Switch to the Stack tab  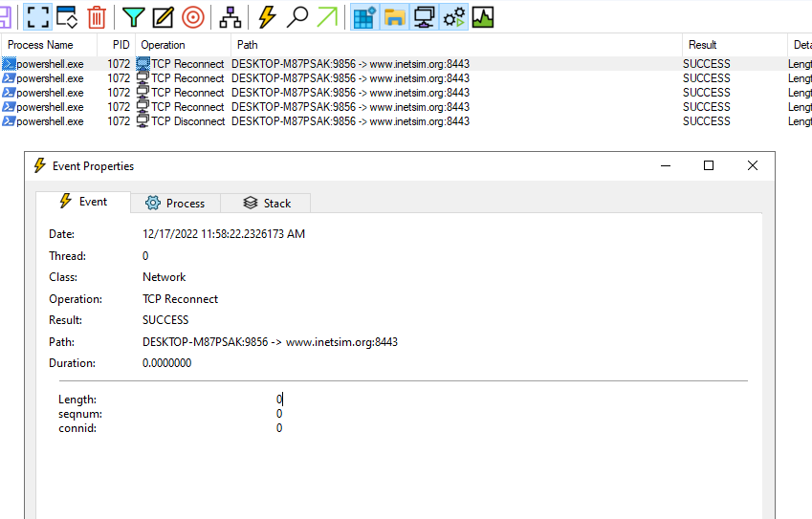(266, 203)
